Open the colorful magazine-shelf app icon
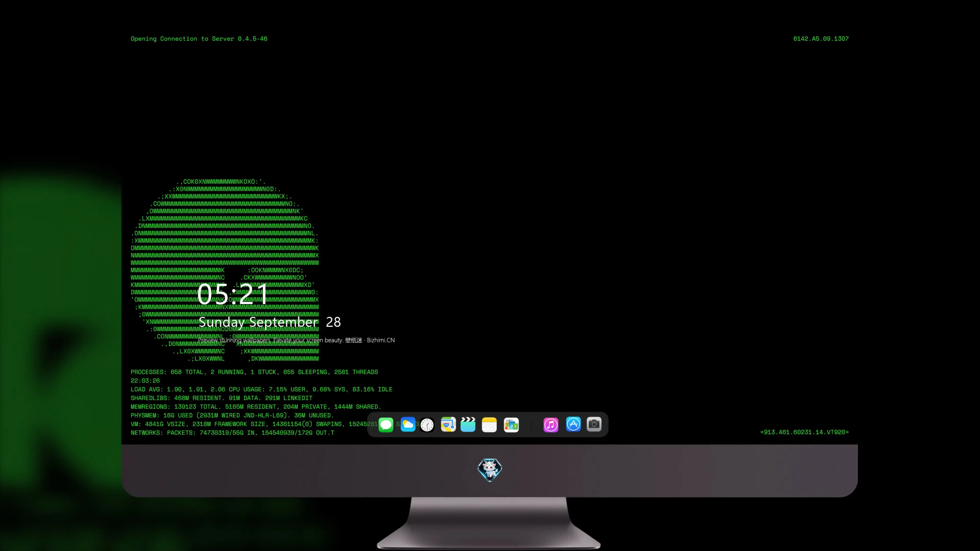Screen dimensions: 980x551 coord(511,425)
